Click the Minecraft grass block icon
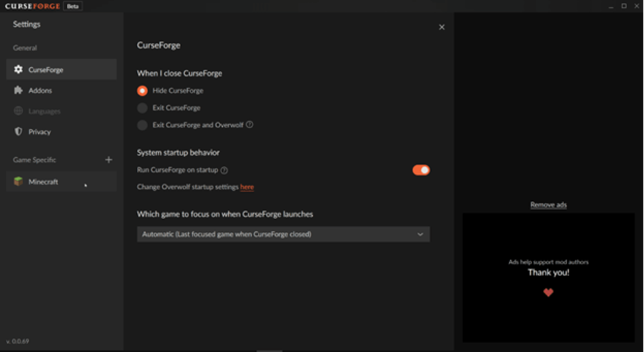 point(18,182)
